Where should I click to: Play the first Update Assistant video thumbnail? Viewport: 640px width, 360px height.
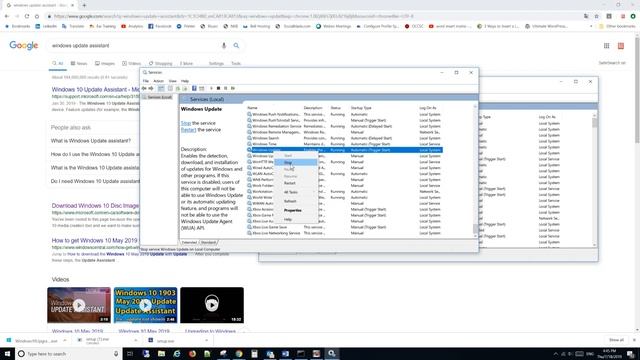pyautogui.click(x=79, y=305)
